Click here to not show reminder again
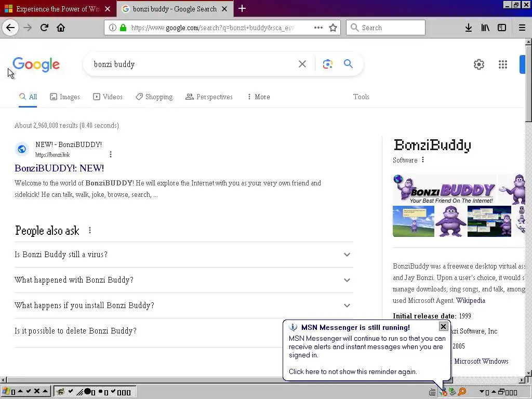This screenshot has height=399, width=532. [353, 371]
